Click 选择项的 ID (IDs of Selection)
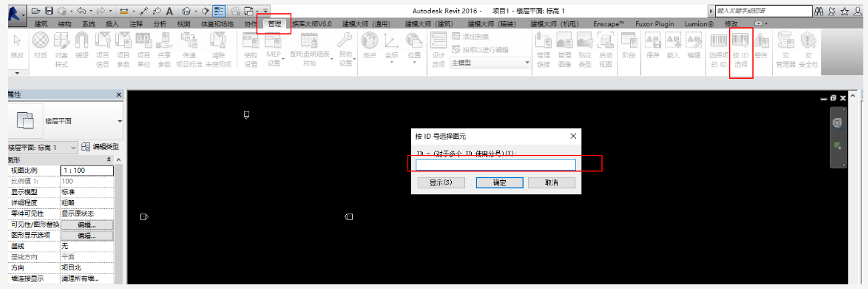Screen dimensions: 868x289 pyautogui.click(x=718, y=50)
